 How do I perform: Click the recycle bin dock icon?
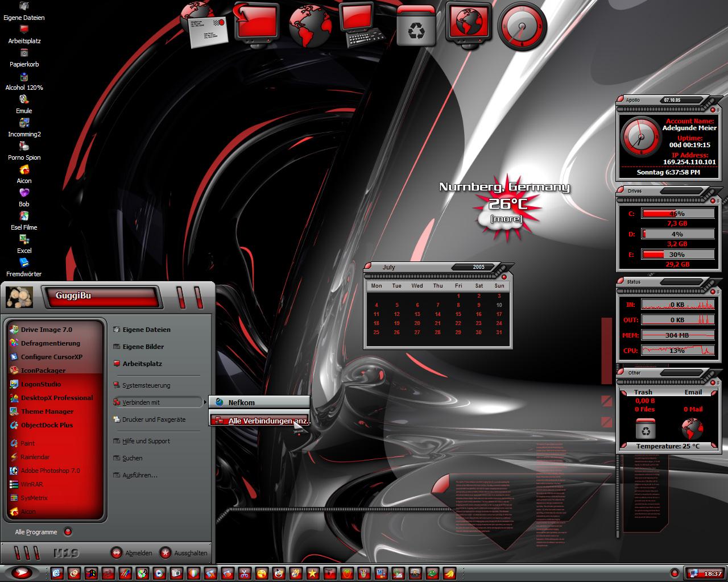pyautogui.click(x=417, y=26)
